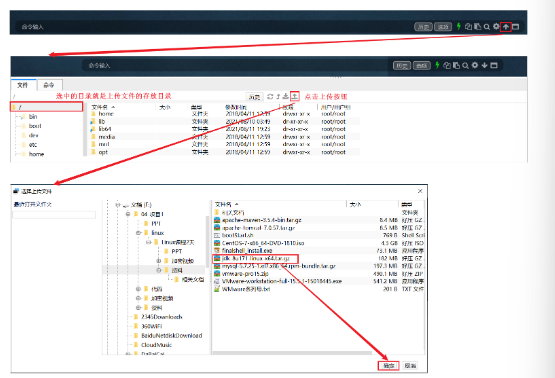Select the home folder in the remote tree

click(x=36, y=154)
